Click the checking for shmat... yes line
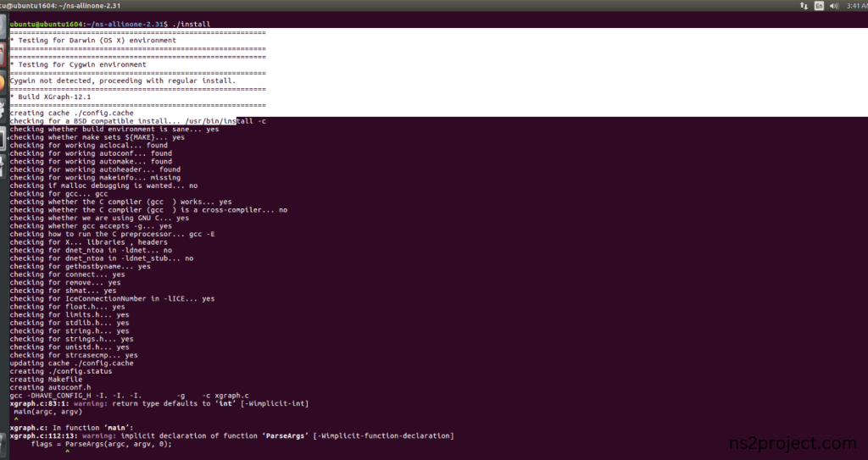868x460 pixels. (63, 291)
